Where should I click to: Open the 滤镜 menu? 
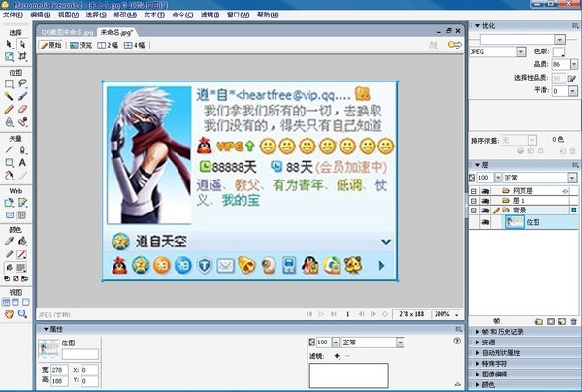pyautogui.click(x=210, y=15)
